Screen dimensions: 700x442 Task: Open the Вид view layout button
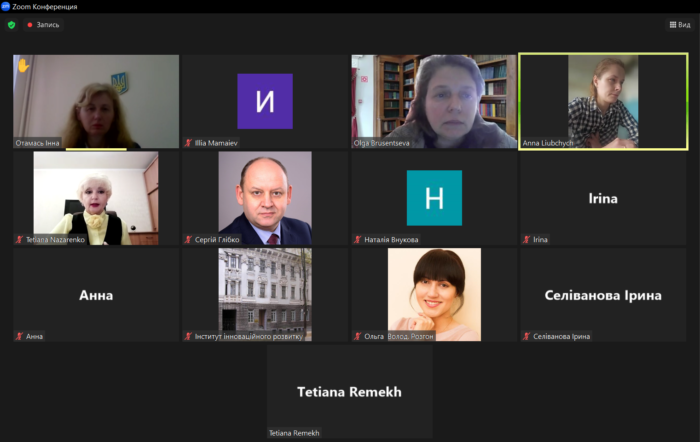click(x=680, y=25)
